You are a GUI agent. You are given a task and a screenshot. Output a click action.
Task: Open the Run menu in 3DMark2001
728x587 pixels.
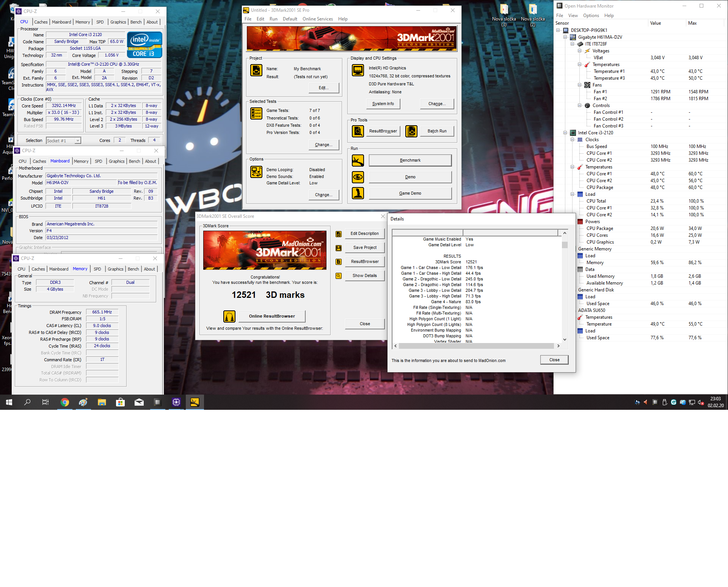pos(273,19)
